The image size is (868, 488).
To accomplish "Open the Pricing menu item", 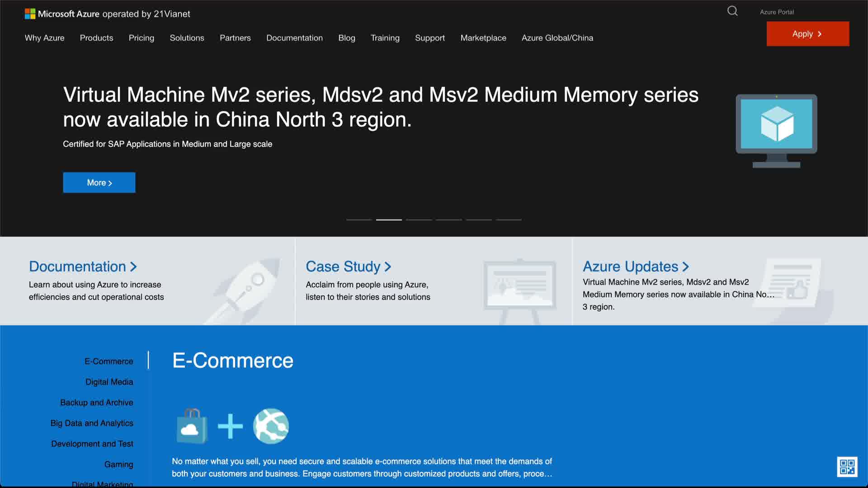I will pos(141,38).
